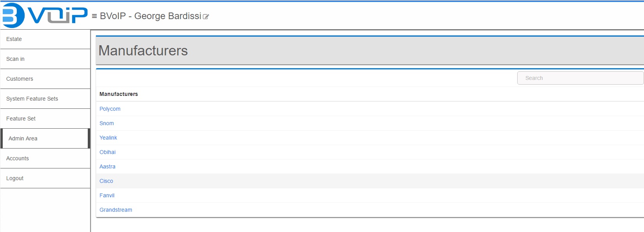The height and width of the screenshot is (232, 644).
Task: Click the BVoIP logo
Action: 45,16
